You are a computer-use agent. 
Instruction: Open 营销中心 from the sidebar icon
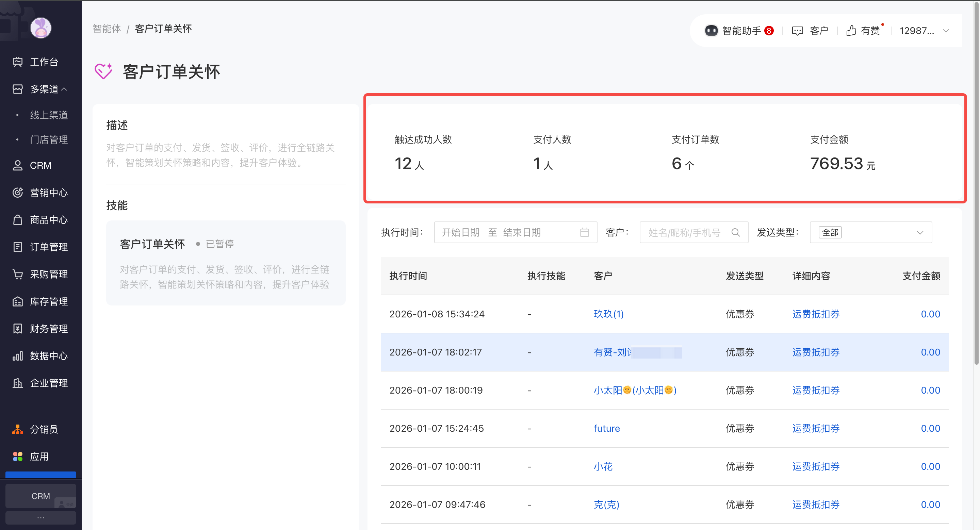[x=17, y=193]
